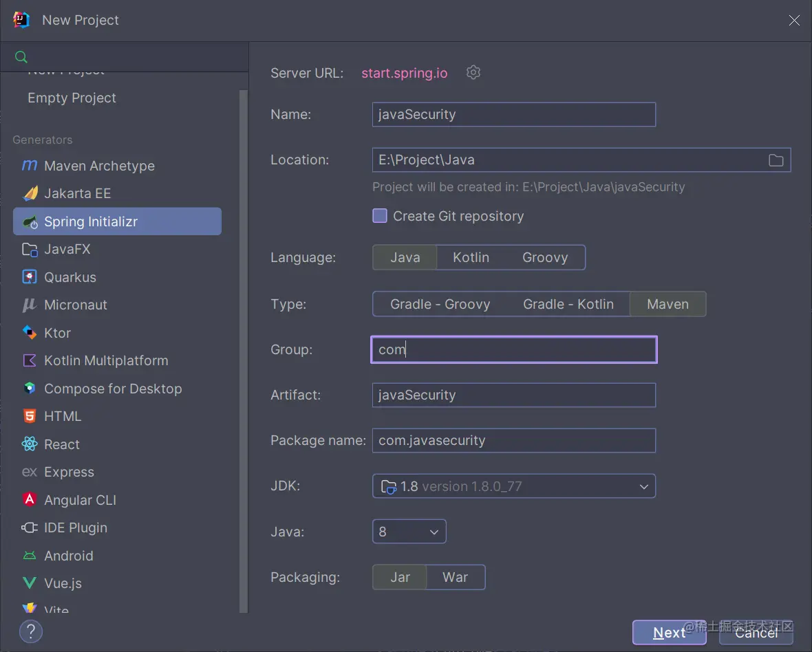Click the Next button

pos(669,633)
